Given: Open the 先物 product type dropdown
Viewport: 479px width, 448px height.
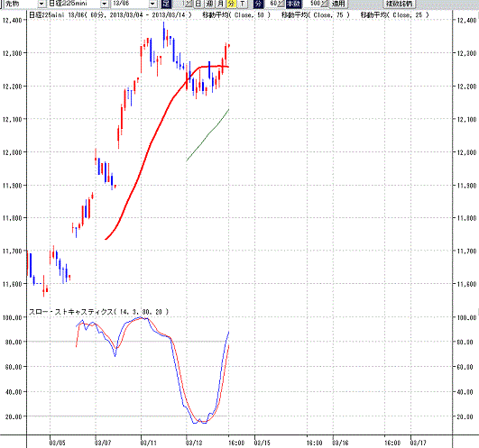Looking at the screenshot, I should 41,4.
